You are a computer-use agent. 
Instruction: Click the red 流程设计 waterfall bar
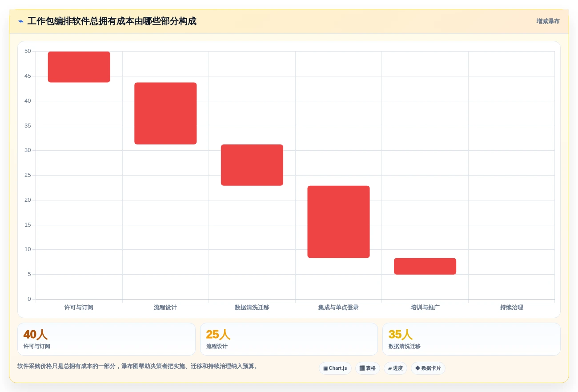[165, 113]
